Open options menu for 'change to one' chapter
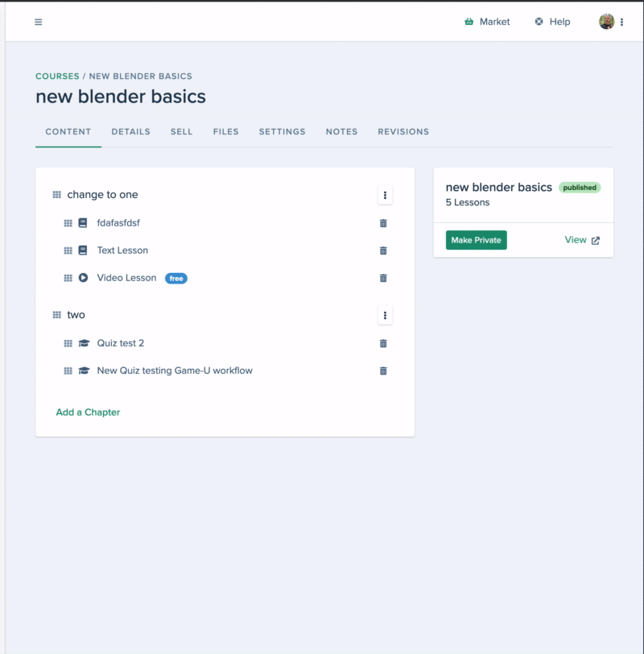This screenshot has height=654, width=644. pyautogui.click(x=385, y=195)
